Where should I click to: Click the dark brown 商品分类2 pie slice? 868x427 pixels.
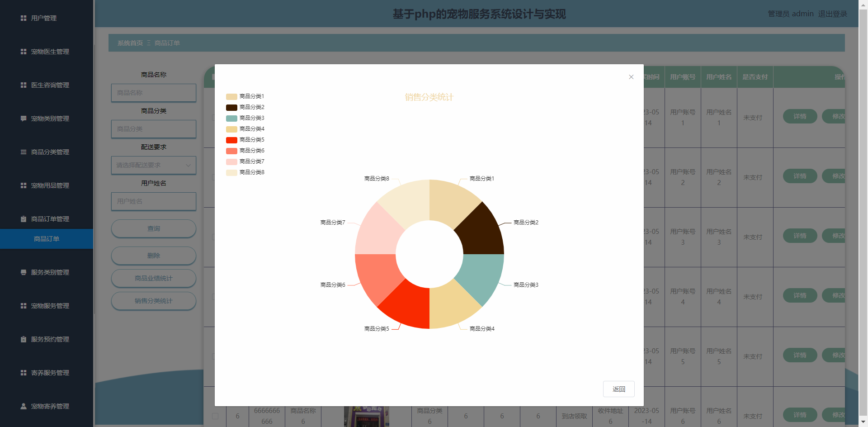479,233
